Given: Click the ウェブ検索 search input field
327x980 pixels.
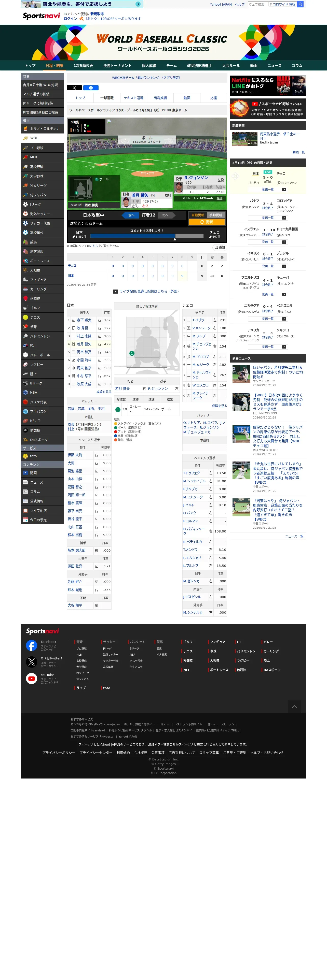Looking at the screenshot, I should 258,4.
